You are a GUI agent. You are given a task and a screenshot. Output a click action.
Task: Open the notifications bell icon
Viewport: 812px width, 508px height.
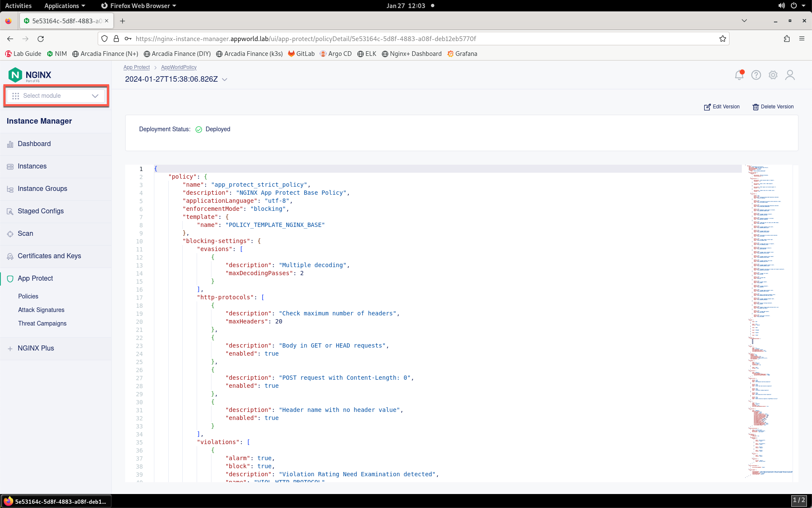(x=739, y=75)
